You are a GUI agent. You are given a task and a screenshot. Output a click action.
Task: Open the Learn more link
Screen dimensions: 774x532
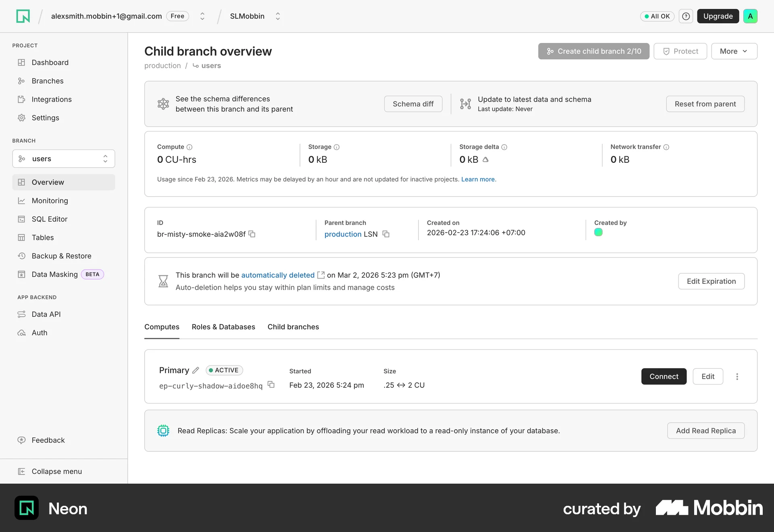pyautogui.click(x=479, y=179)
